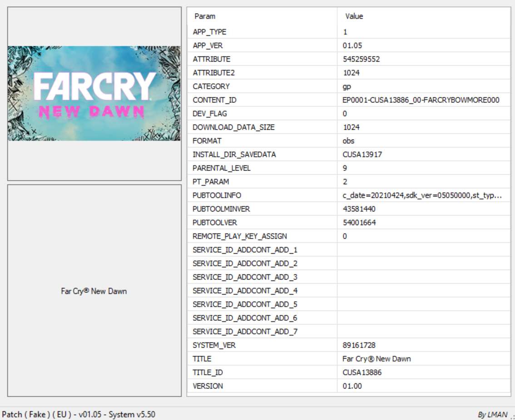Select the FORMAT parameter
The width and height of the screenshot is (515, 420).
pyautogui.click(x=207, y=141)
